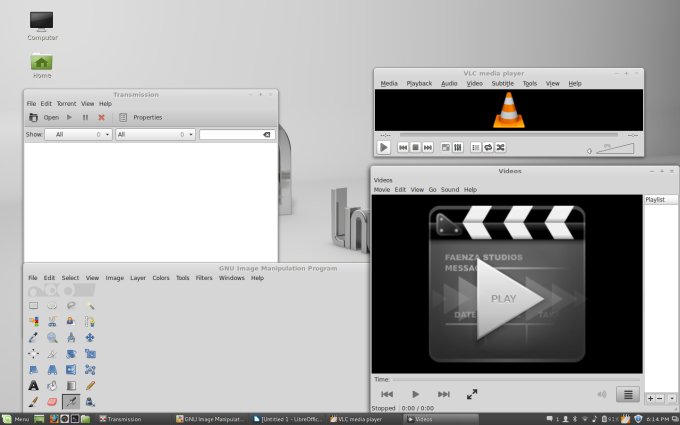The image size is (680, 425).
Task: Select the Text tool in GIMP toolbox
Action: pyautogui.click(x=33, y=385)
